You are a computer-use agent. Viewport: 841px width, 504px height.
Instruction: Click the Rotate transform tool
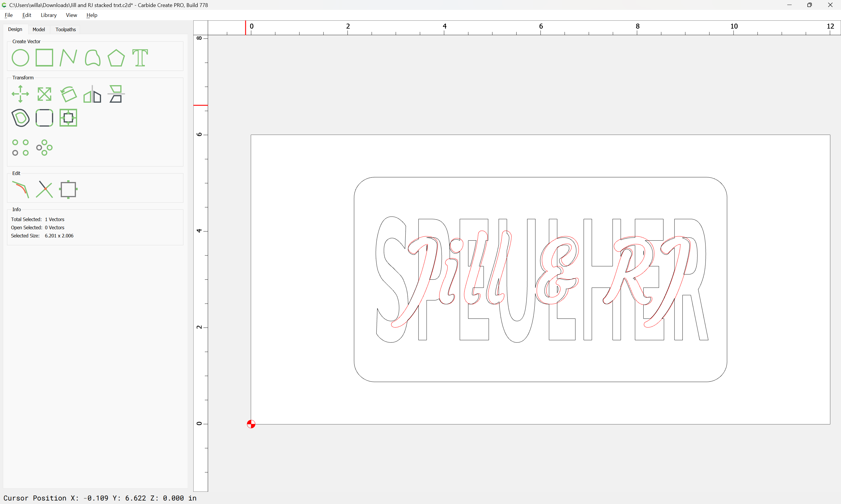[x=68, y=94]
